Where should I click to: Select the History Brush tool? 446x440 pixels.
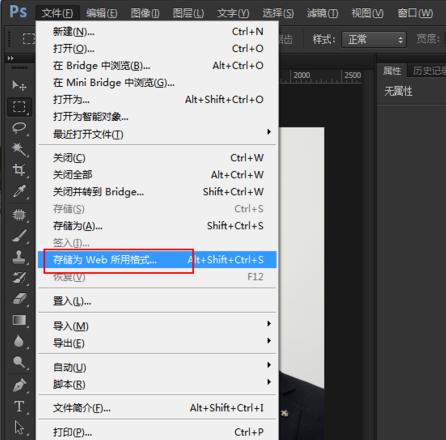click(19, 278)
